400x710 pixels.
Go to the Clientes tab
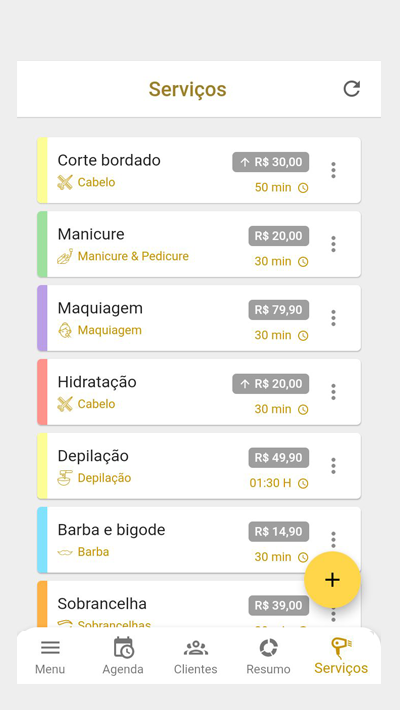tap(196, 656)
